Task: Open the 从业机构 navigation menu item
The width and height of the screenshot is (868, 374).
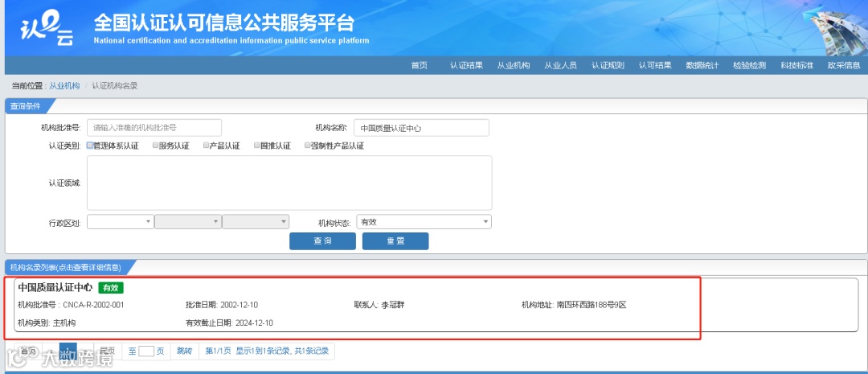Action: pyautogui.click(x=513, y=65)
